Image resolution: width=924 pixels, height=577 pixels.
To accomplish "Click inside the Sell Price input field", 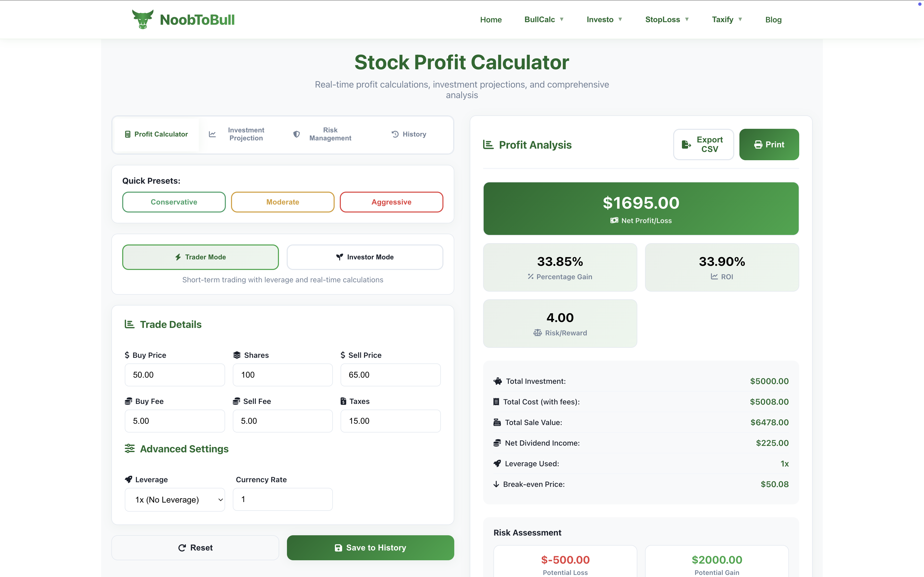I will click(391, 375).
